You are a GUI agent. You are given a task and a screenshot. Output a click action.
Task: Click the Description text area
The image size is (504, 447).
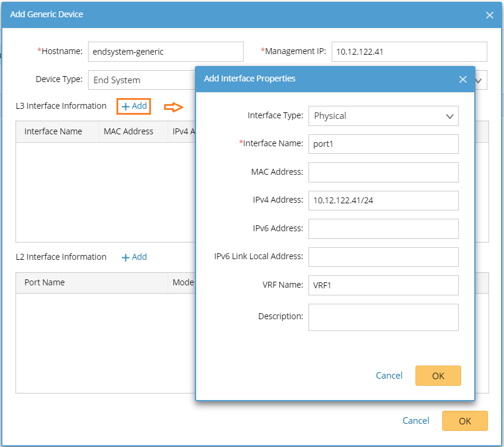[x=383, y=317]
